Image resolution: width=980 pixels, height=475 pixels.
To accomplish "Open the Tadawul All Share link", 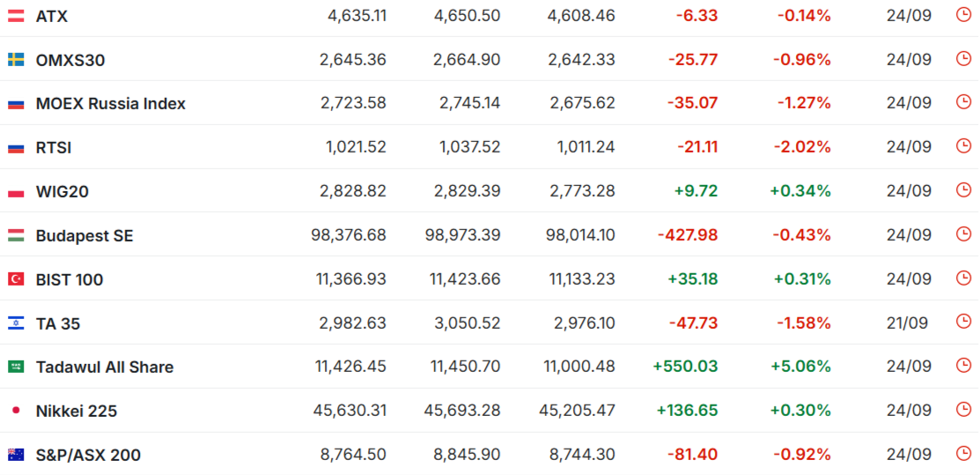I will tap(105, 367).
